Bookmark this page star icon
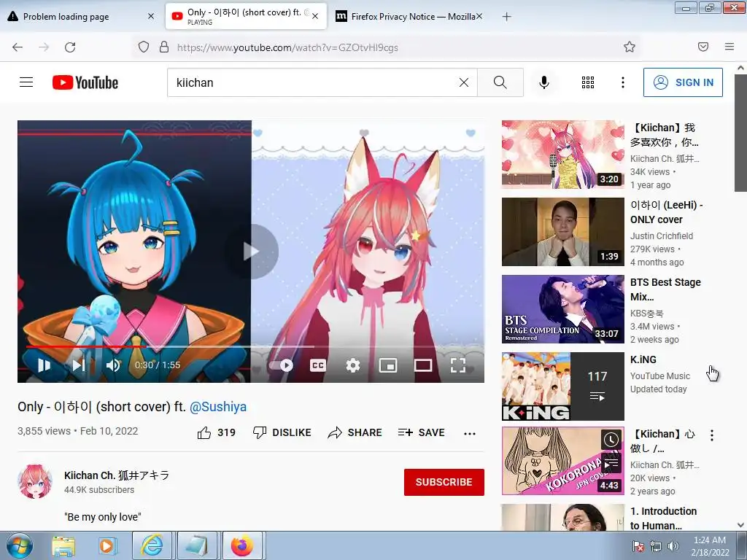This screenshot has width=747, height=560. pos(630,47)
